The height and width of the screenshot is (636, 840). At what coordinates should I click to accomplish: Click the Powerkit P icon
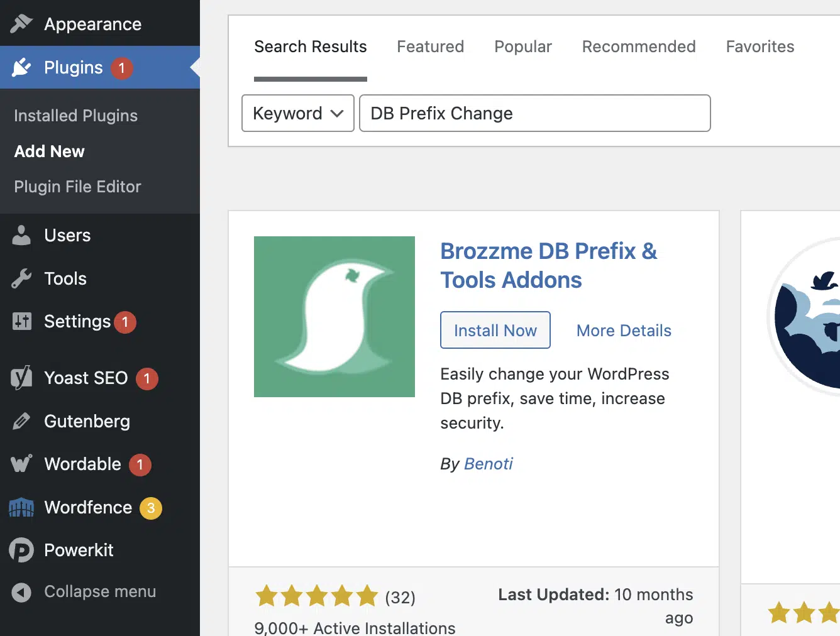(x=21, y=550)
